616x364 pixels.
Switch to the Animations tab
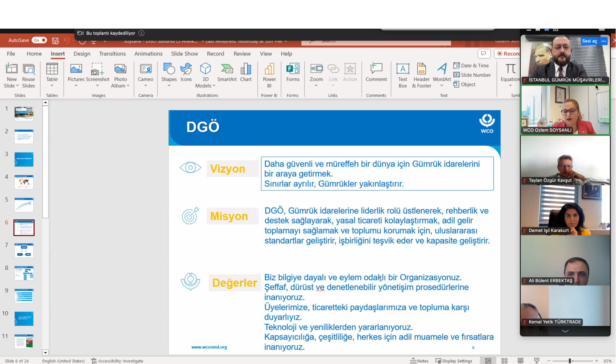(x=148, y=54)
